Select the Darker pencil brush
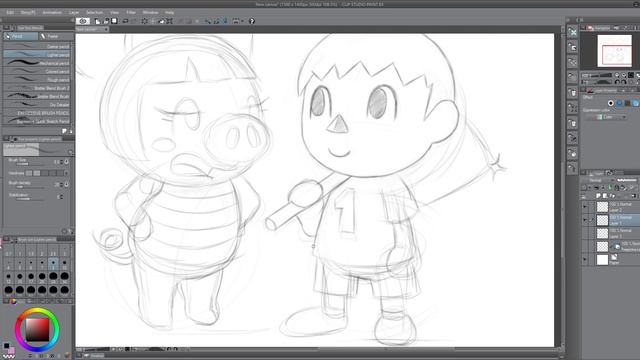The width and height of the screenshot is (640, 360). tap(37, 47)
